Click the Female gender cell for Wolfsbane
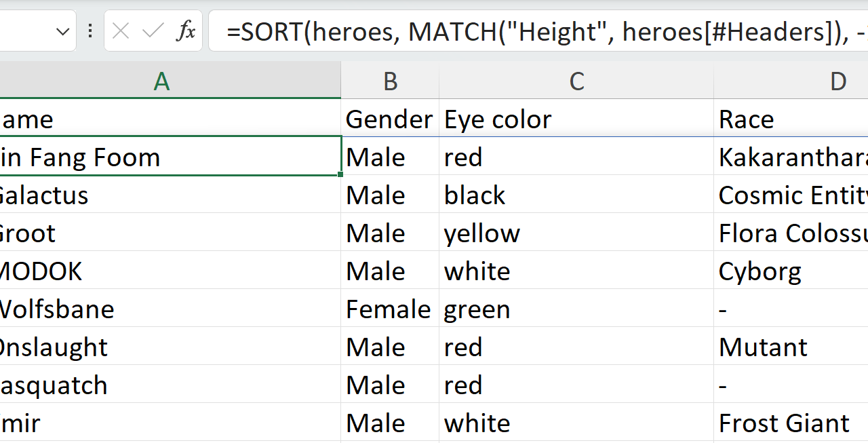The image size is (868, 443). pyautogui.click(x=389, y=309)
